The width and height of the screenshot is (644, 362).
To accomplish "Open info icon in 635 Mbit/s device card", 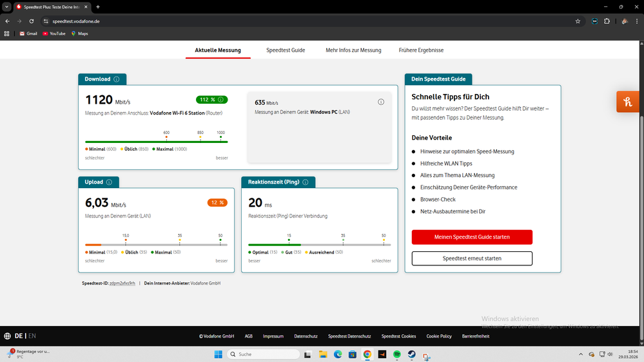I will [381, 102].
